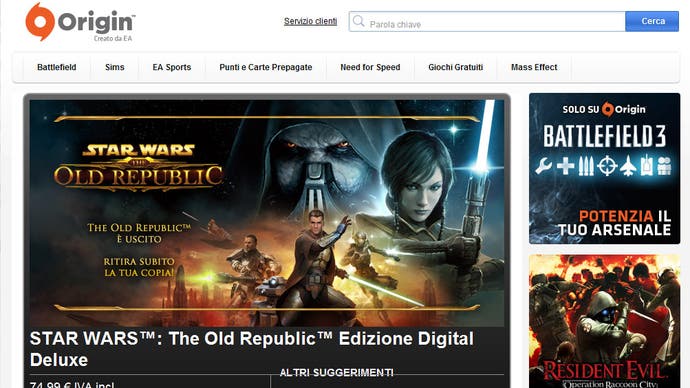The height and width of the screenshot is (388, 690).
Task: Open the Sims menu tab
Action: click(115, 67)
